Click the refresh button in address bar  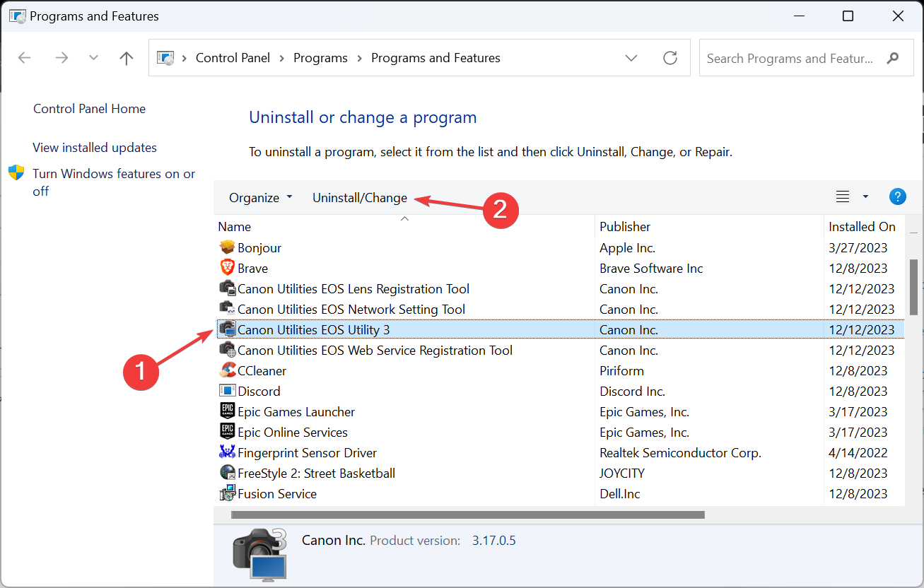670,58
